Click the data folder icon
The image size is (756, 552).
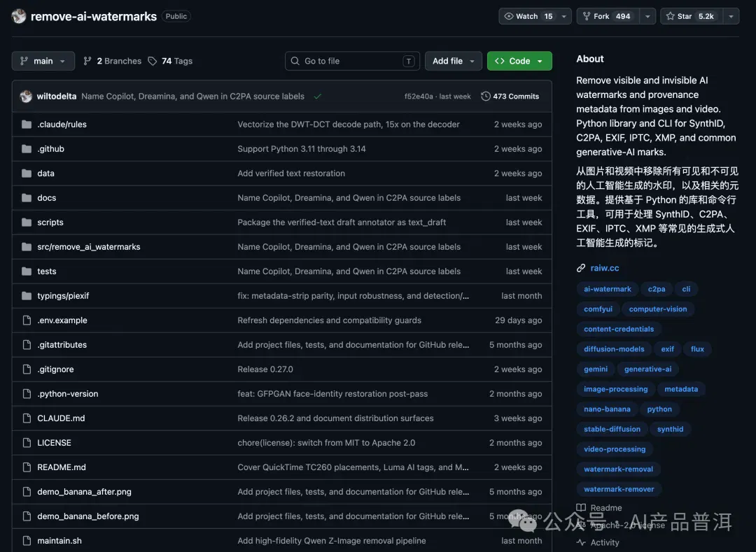(x=27, y=174)
